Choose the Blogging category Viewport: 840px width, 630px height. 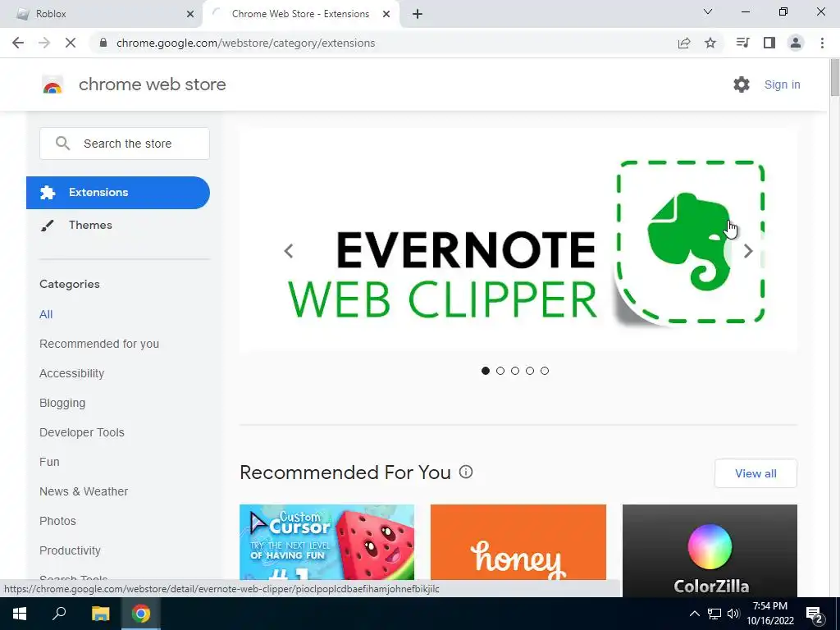click(62, 403)
